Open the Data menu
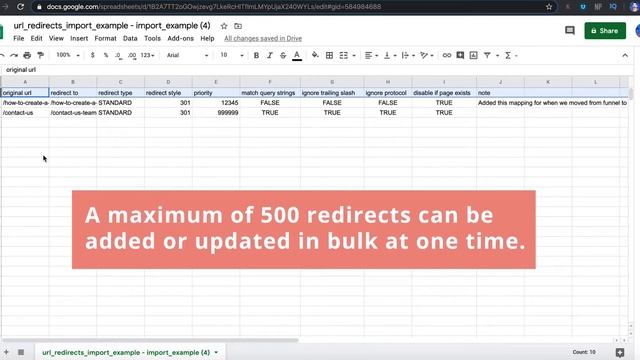 [130, 38]
